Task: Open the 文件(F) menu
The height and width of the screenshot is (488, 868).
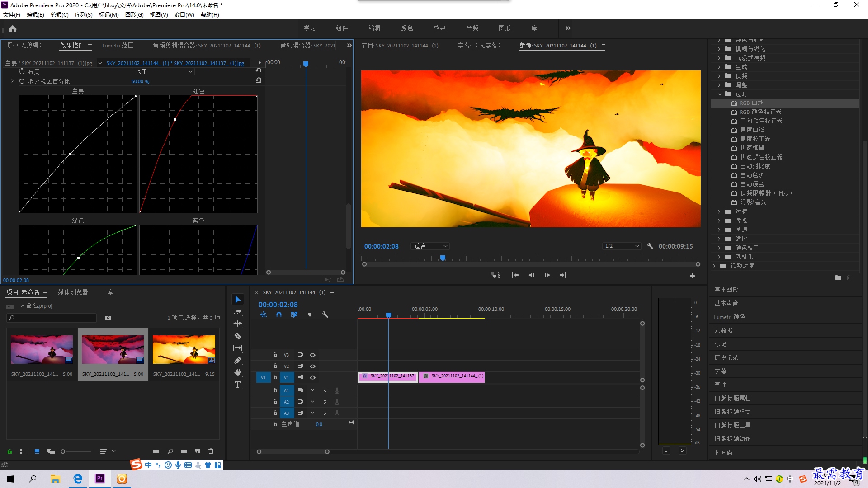Action: [12, 14]
